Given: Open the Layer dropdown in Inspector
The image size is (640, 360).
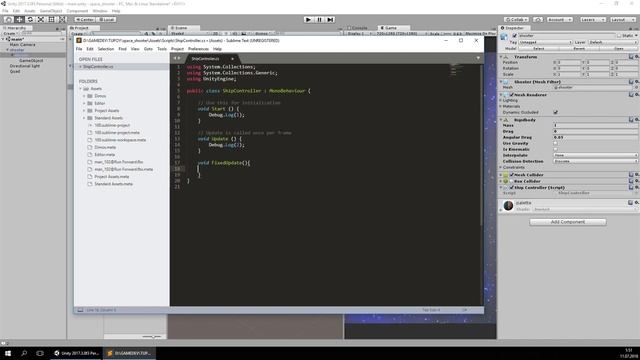Looking at the screenshot, I should (x=612, y=42).
